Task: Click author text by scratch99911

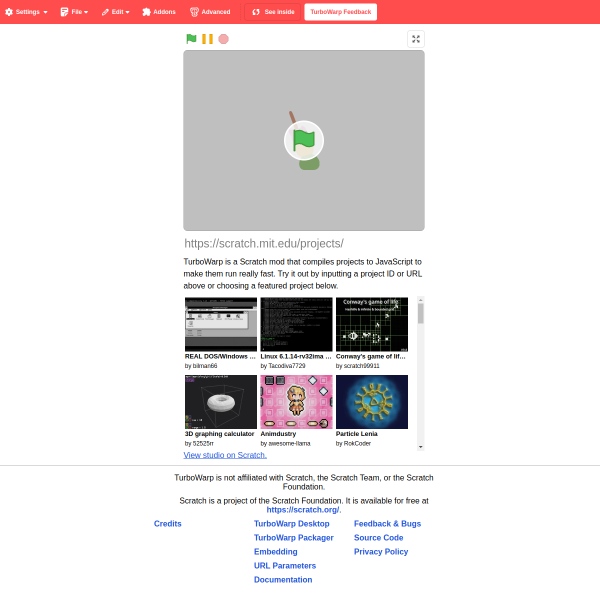Action: 357,366
